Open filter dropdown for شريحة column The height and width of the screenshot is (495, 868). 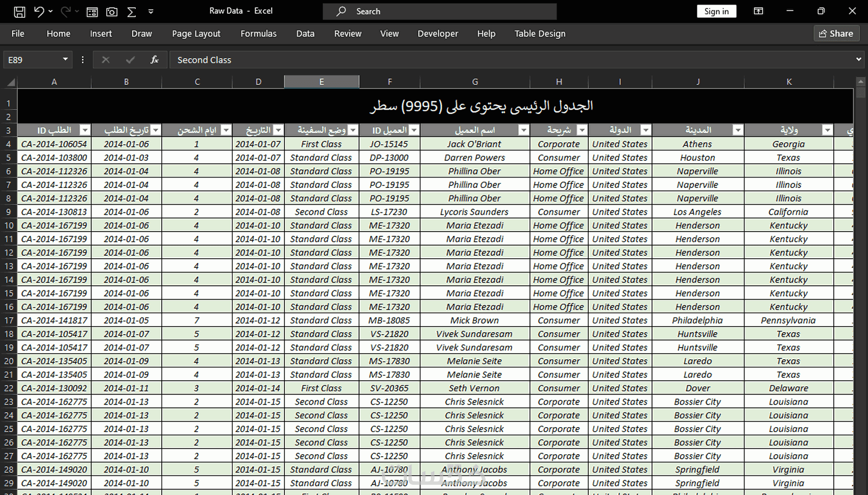[582, 130]
